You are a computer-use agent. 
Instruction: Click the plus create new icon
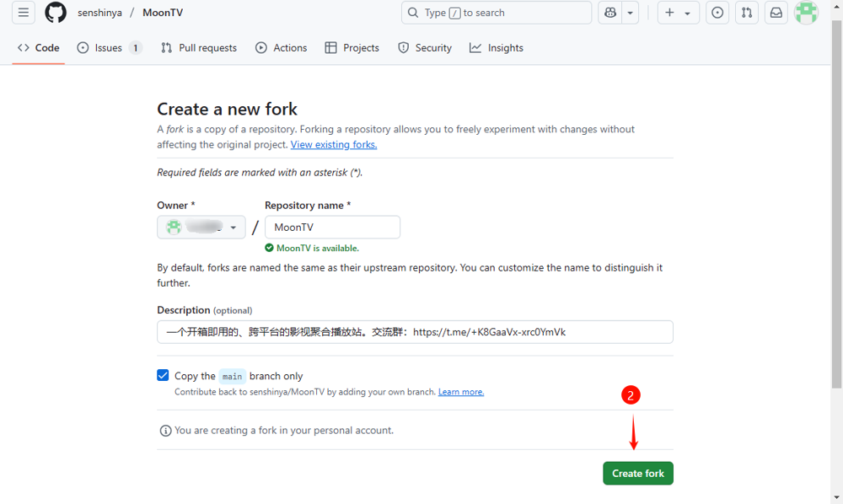[670, 13]
